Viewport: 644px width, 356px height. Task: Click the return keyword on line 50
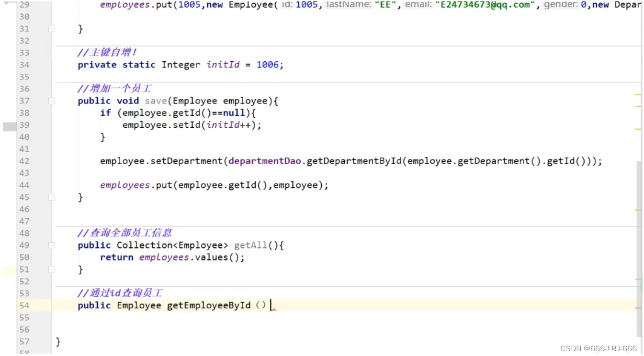pyautogui.click(x=117, y=257)
